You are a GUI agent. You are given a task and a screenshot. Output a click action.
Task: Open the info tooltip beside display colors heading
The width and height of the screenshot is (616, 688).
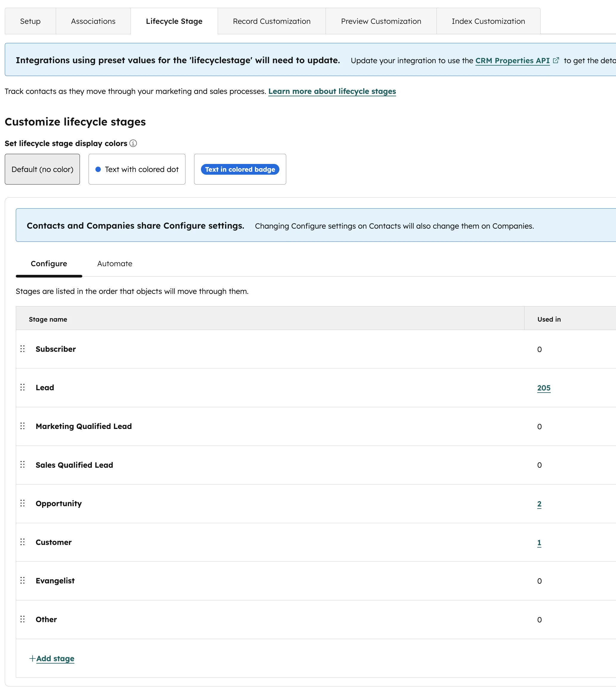point(133,143)
